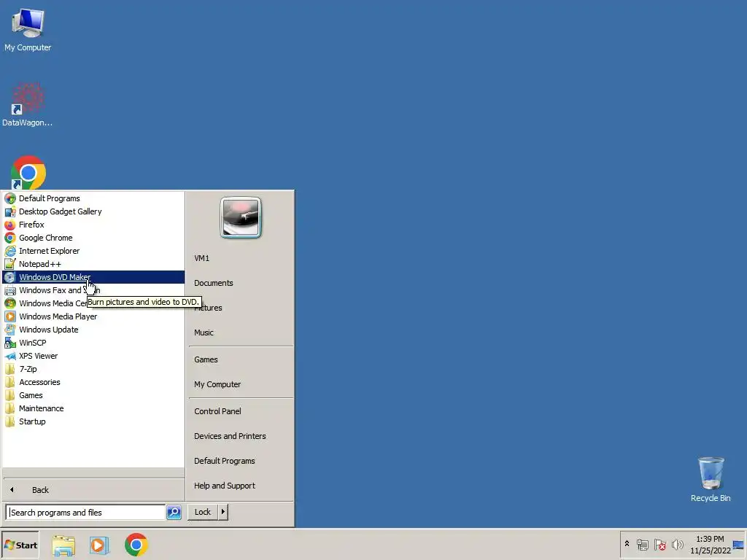Open Internet Explorer
Screen dimensions: 747x560
pyautogui.click(x=93, y=251)
